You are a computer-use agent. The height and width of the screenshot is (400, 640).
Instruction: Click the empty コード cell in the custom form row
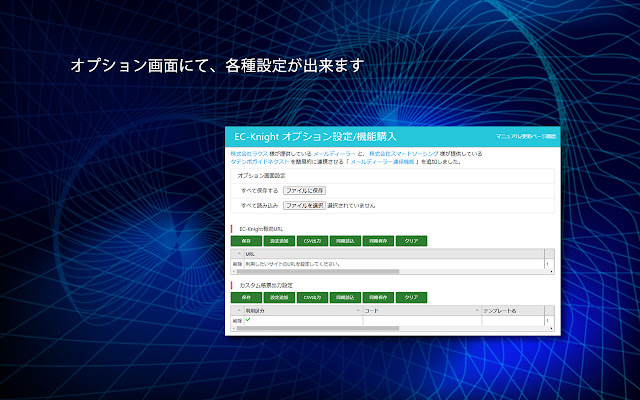coord(422,321)
